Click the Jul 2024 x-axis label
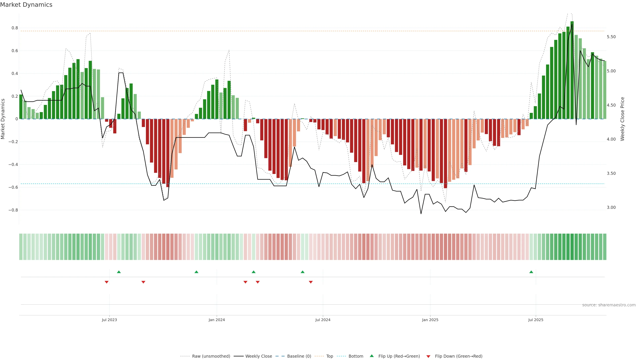 pyautogui.click(x=323, y=320)
